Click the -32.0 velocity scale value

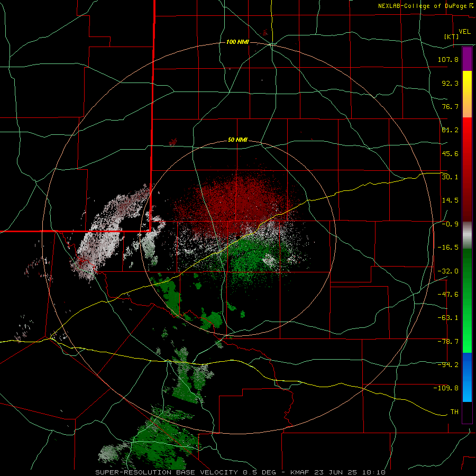[x=448, y=271]
